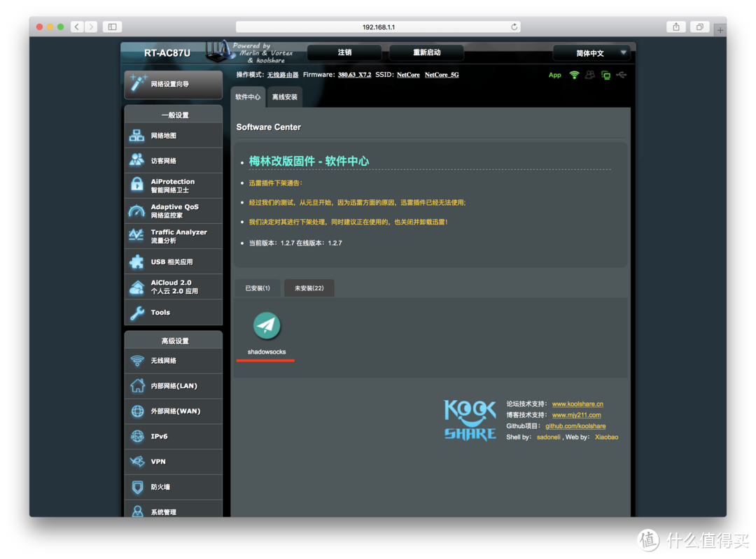The image size is (756, 559).
Task: Click the Safari share button
Action: [676, 27]
